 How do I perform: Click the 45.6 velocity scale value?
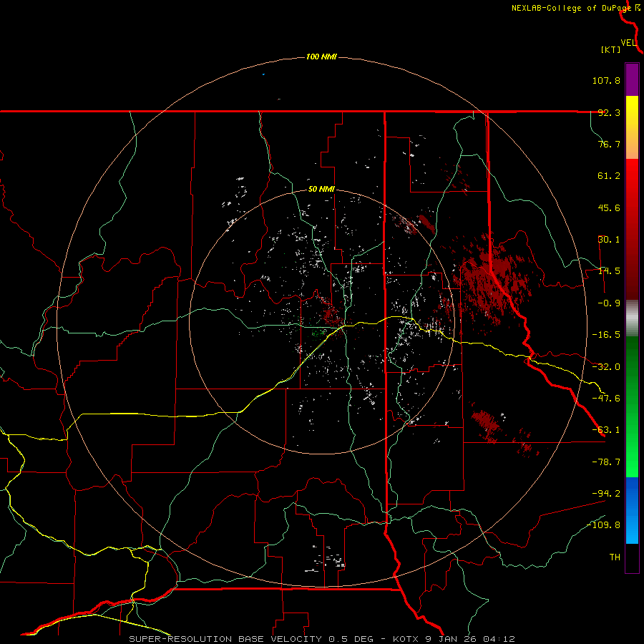[x=609, y=208]
